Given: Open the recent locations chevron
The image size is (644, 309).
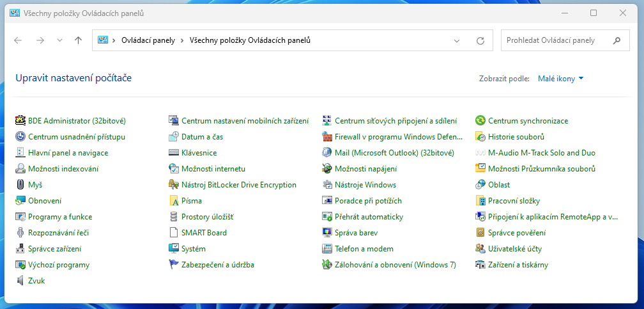Looking at the screenshot, I should tap(60, 40).
